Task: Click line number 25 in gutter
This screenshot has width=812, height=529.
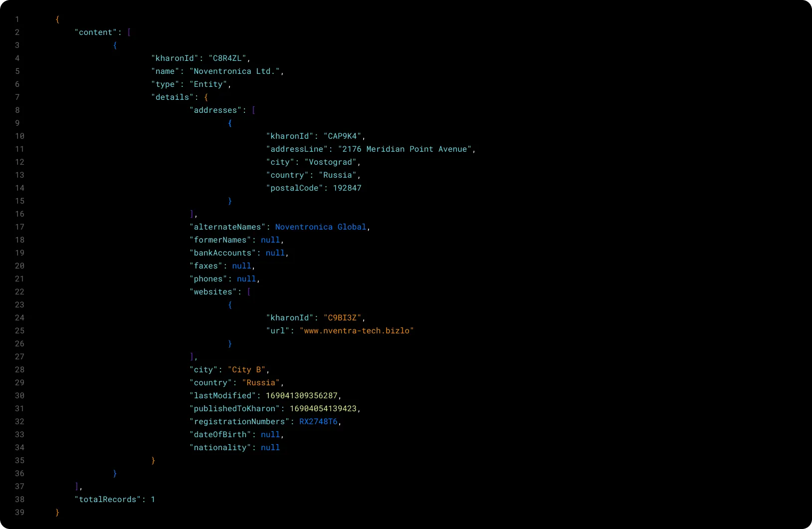Action: (x=19, y=331)
